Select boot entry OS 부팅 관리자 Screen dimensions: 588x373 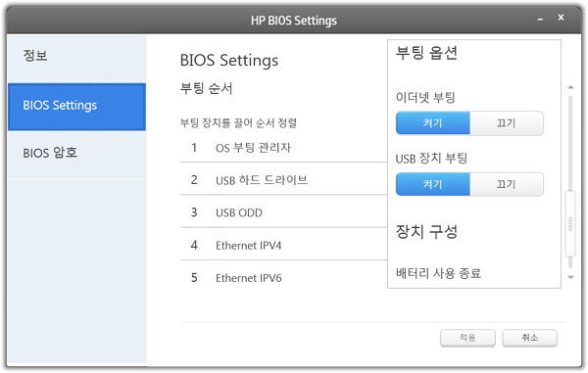pyautogui.click(x=283, y=148)
